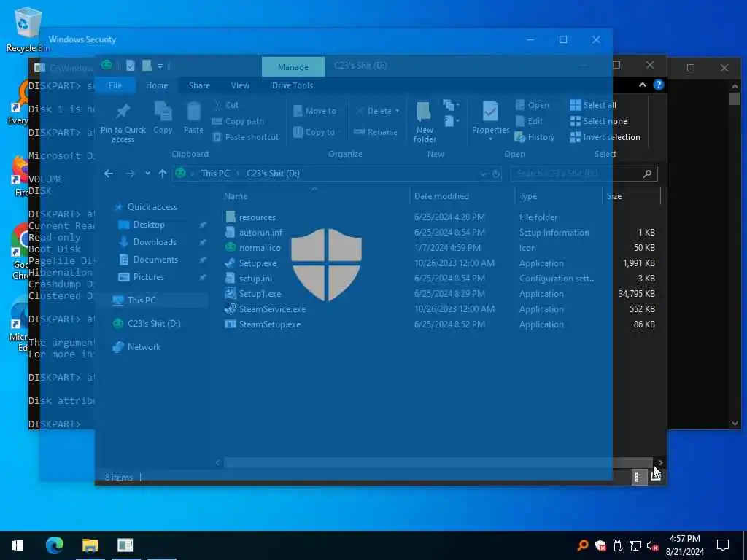Click the address bar refresh icon
The width and height of the screenshot is (747, 560).
(496, 174)
